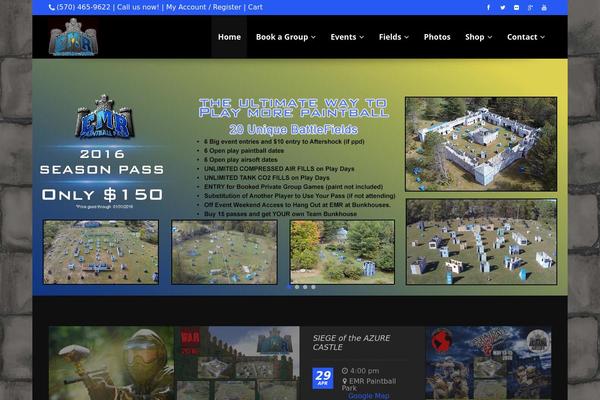Open the Twitter social icon
The height and width of the screenshot is (400, 600).
click(x=502, y=7)
